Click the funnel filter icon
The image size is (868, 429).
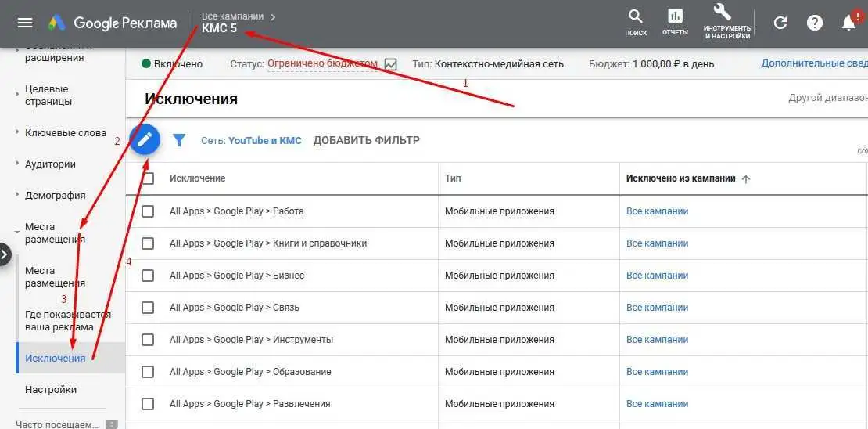[179, 140]
